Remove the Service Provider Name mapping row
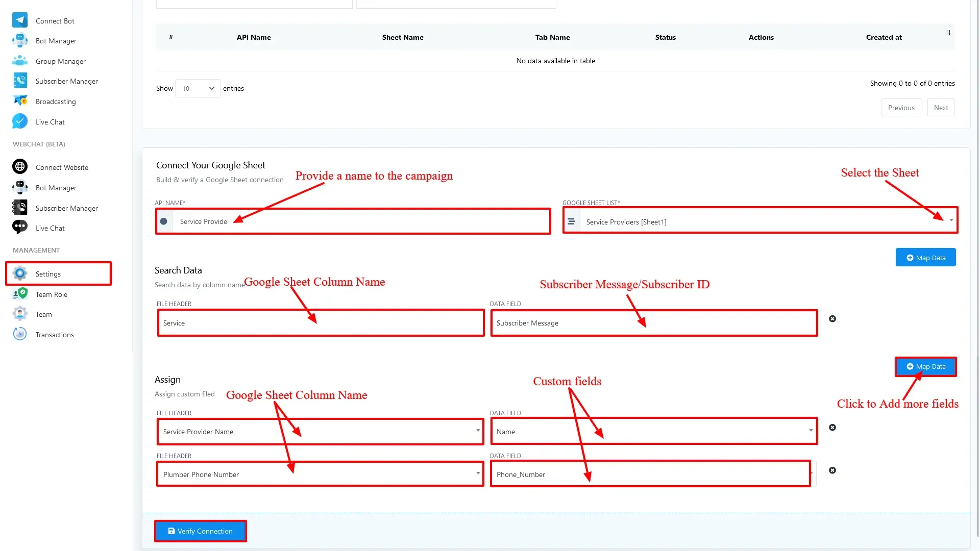 (832, 428)
